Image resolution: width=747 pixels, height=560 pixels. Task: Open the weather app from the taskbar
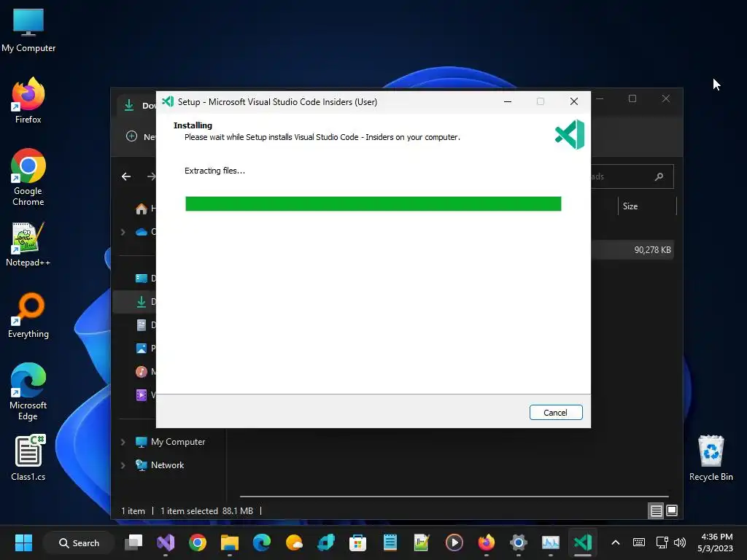[x=294, y=542]
